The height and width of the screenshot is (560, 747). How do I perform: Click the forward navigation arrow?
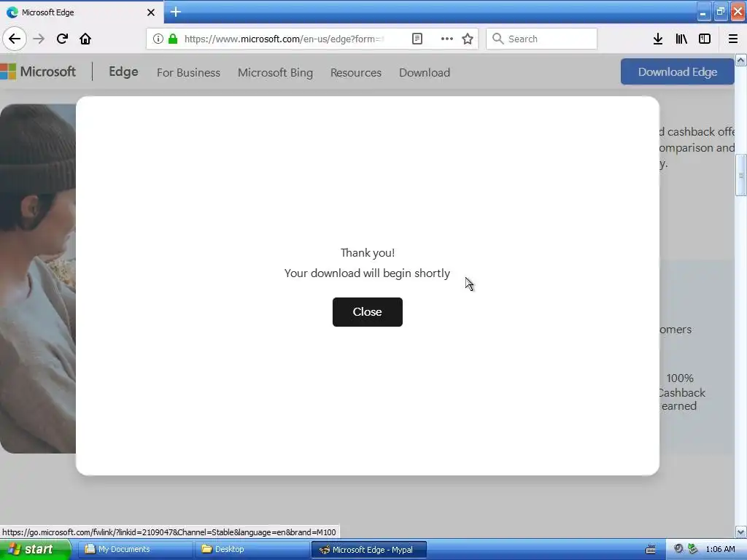39,39
